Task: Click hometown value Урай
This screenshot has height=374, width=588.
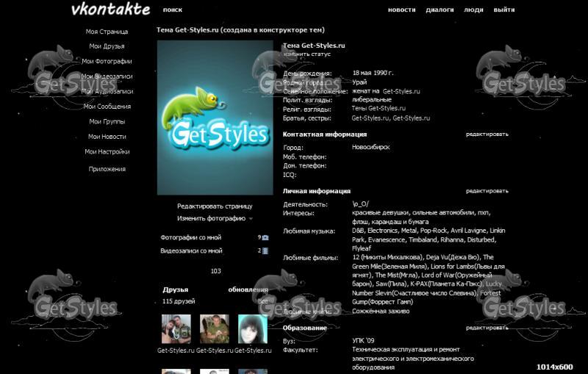Action: pos(359,82)
